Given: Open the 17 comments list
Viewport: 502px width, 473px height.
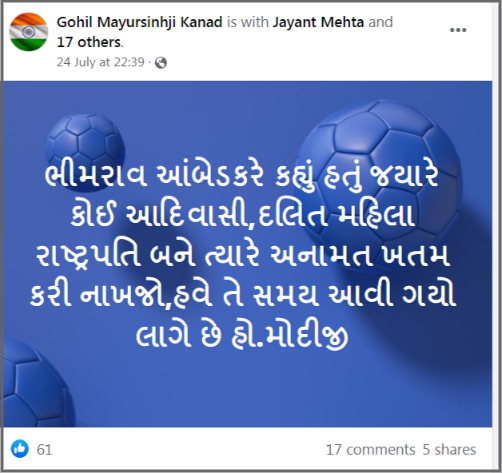Looking at the screenshot, I should [x=370, y=450].
